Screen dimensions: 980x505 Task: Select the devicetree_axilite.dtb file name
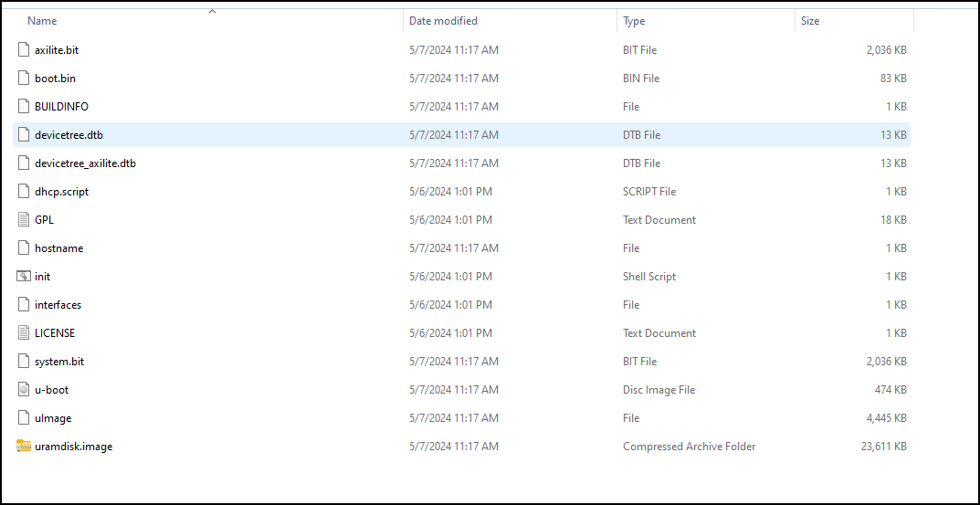click(x=85, y=163)
